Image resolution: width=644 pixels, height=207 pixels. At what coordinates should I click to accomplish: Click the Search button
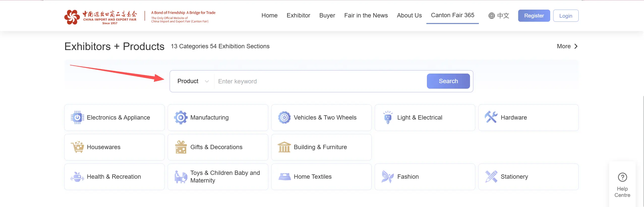pyautogui.click(x=448, y=81)
